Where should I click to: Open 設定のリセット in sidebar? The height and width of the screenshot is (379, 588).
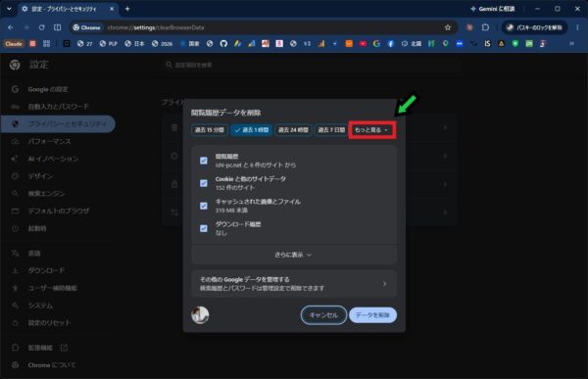(x=58, y=322)
